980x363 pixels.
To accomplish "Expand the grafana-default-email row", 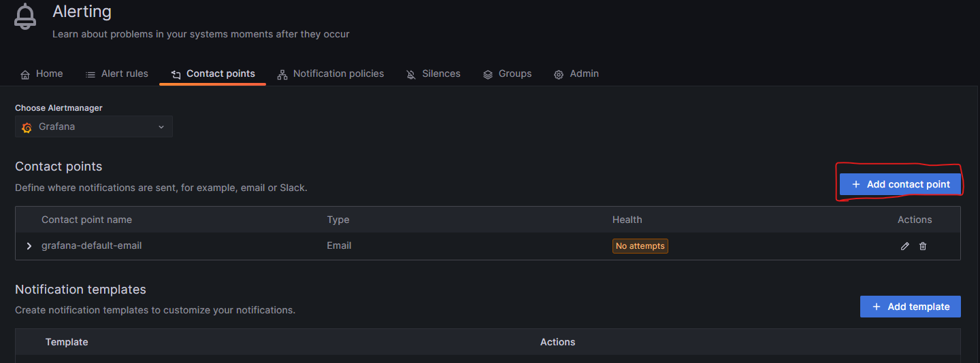I will 29,246.
